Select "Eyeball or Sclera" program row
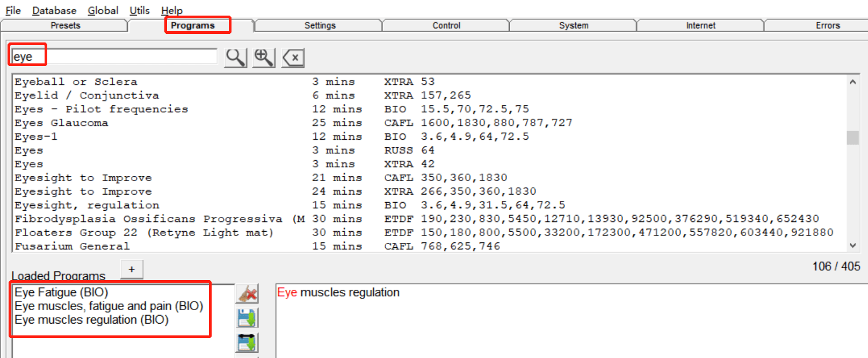This screenshot has width=868, height=358. pyautogui.click(x=429, y=82)
